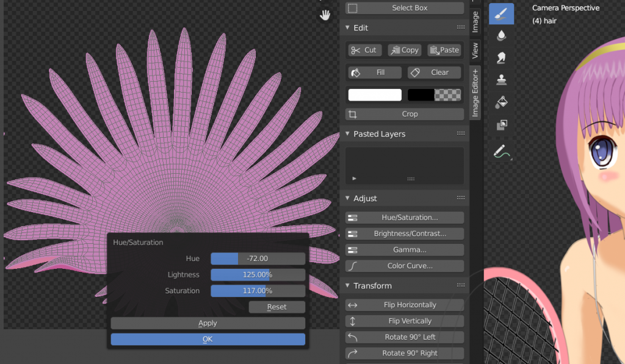Viewport: 625px width, 364px height.
Task: Switch to the Image Editor+ sidebar tab
Action: click(475, 93)
